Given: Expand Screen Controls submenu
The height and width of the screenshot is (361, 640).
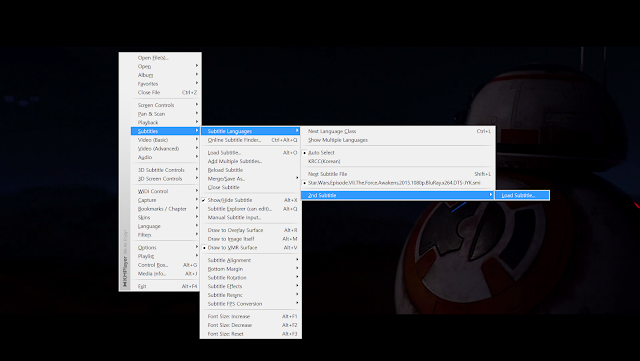Looking at the screenshot, I should pyautogui.click(x=165, y=105).
